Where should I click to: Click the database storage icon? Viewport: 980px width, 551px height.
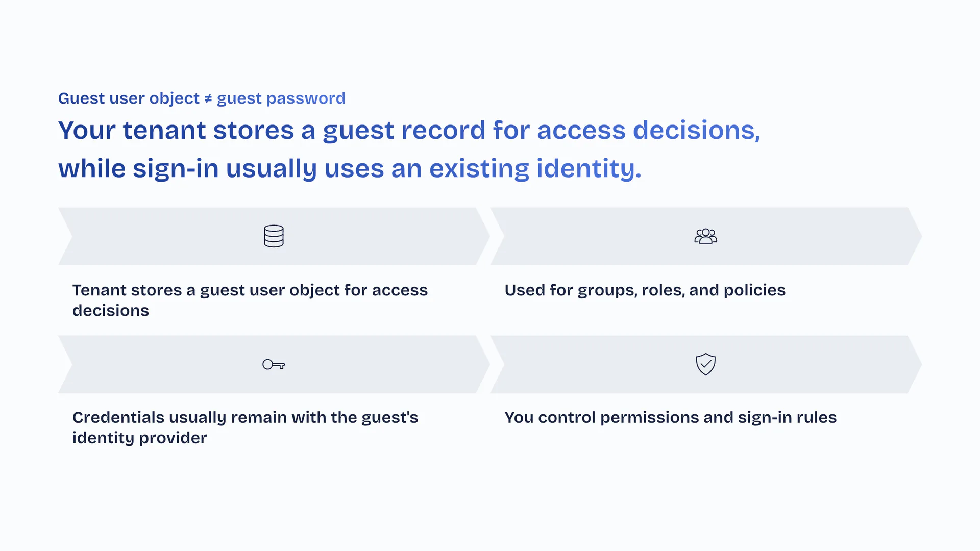(x=274, y=236)
